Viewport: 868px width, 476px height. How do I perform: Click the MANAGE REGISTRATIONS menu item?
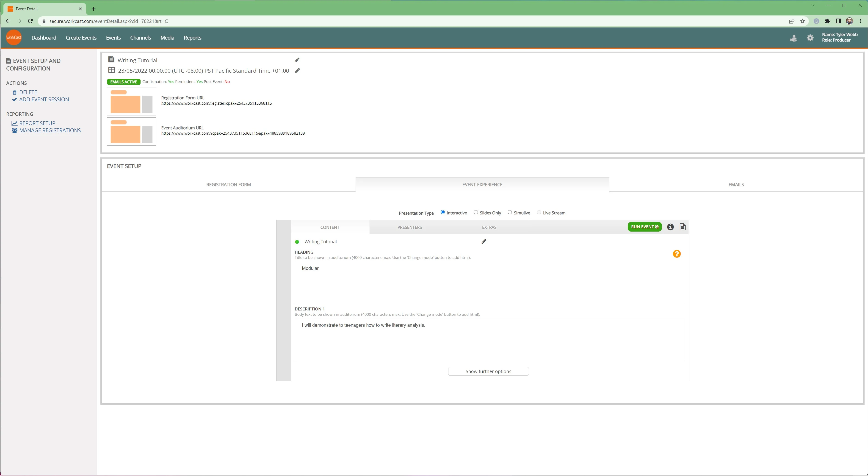[50, 130]
